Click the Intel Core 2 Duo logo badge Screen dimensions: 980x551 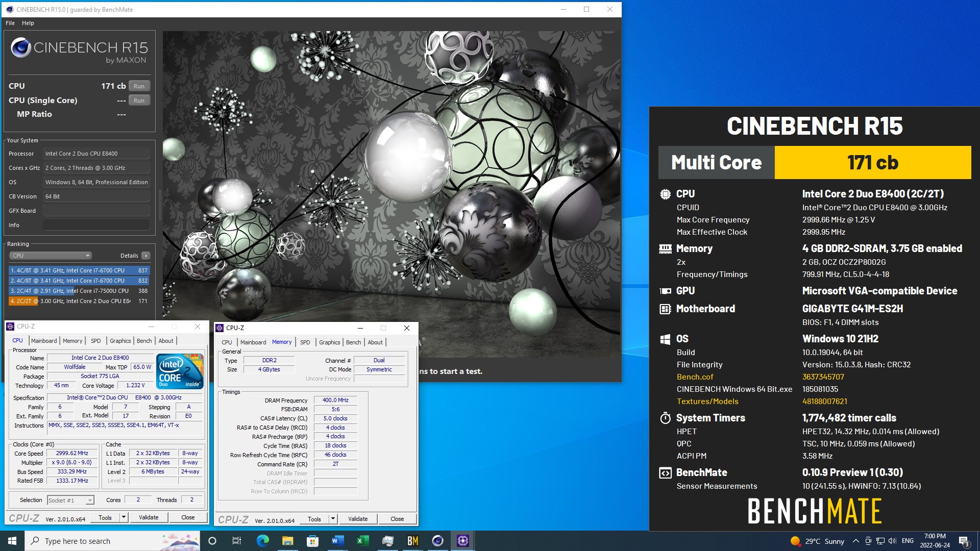180,371
